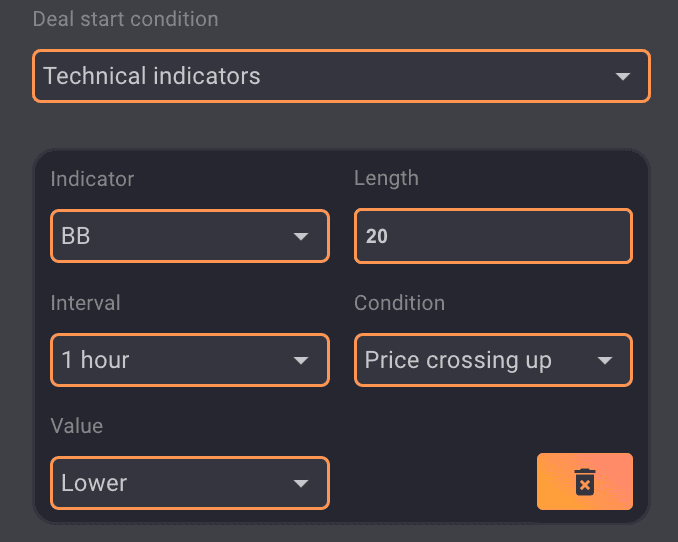Viewport: 678px width, 542px height.
Task: Click the caret arrow in the 1 hour field
Action: pos(300,361)
